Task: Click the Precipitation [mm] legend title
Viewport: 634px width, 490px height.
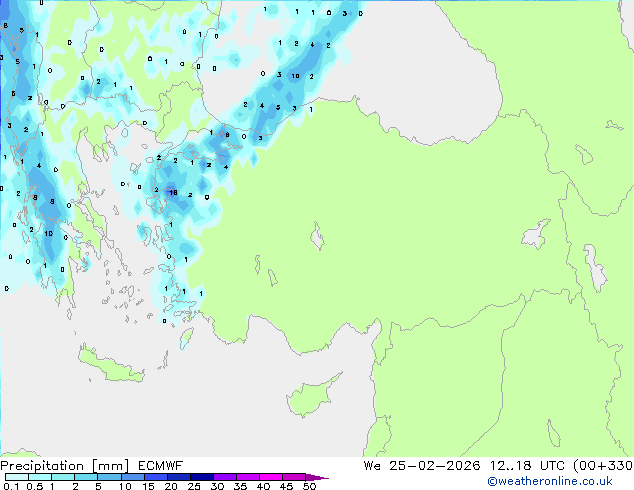Action: click(59, 465)
